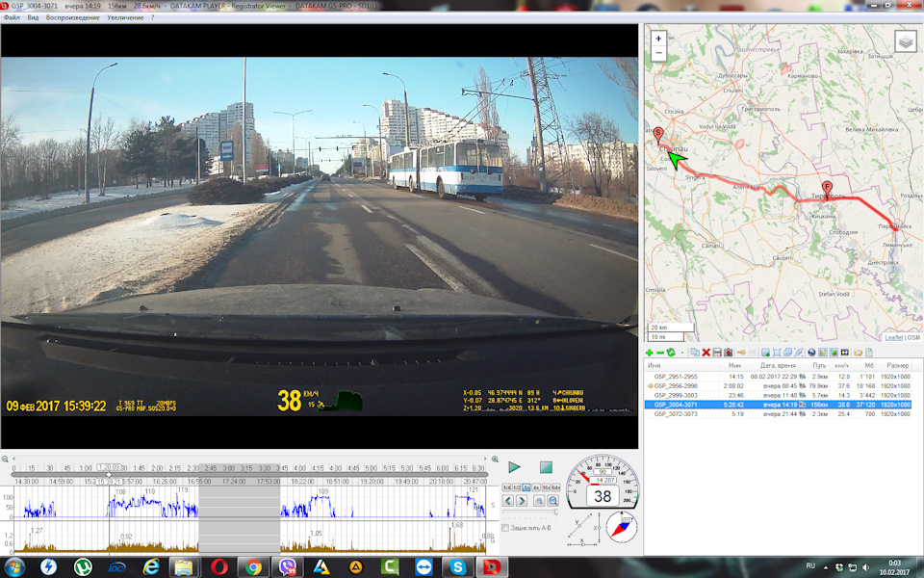
Task: Step back one frame with left arrow
Action: pos(508,501)
